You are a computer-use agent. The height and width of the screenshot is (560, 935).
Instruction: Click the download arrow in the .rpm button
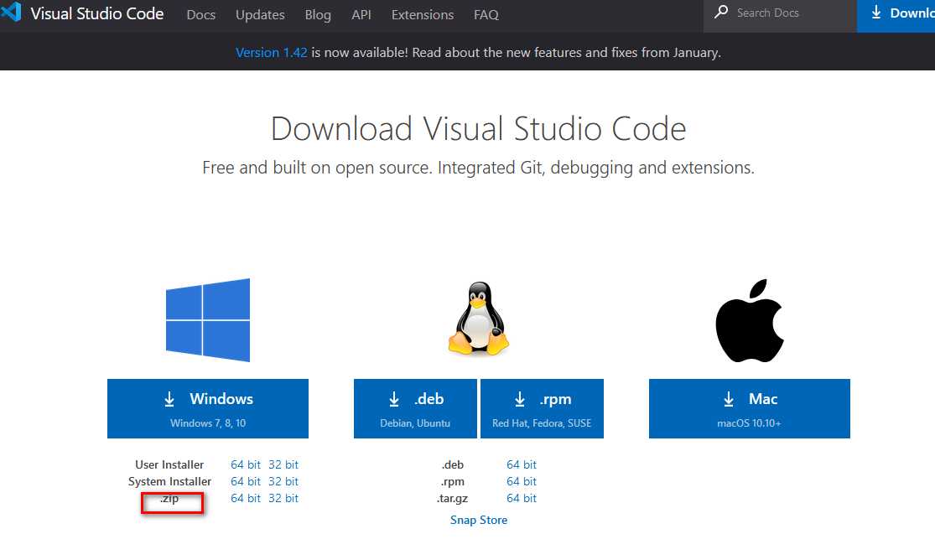point(520,399)
